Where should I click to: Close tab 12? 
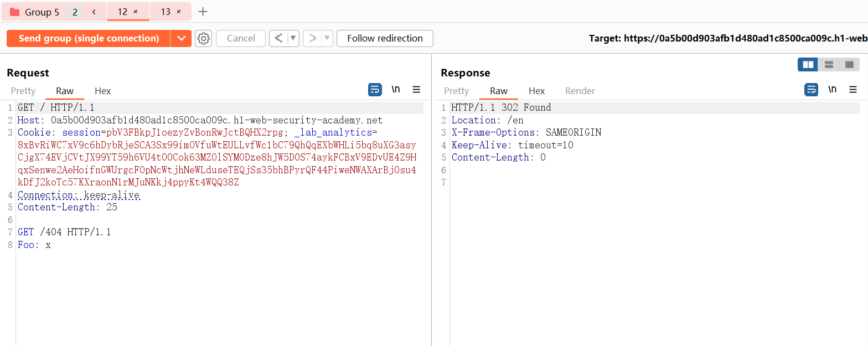[136, 12]
